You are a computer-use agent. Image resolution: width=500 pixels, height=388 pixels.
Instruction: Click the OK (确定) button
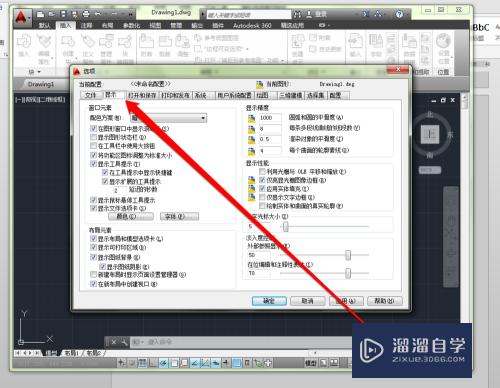269,301
